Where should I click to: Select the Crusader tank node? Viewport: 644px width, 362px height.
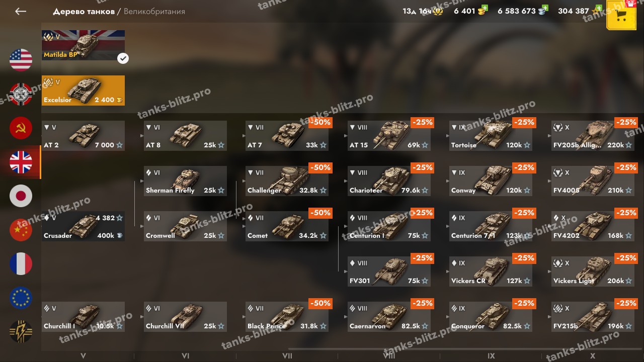coord(83,226)
